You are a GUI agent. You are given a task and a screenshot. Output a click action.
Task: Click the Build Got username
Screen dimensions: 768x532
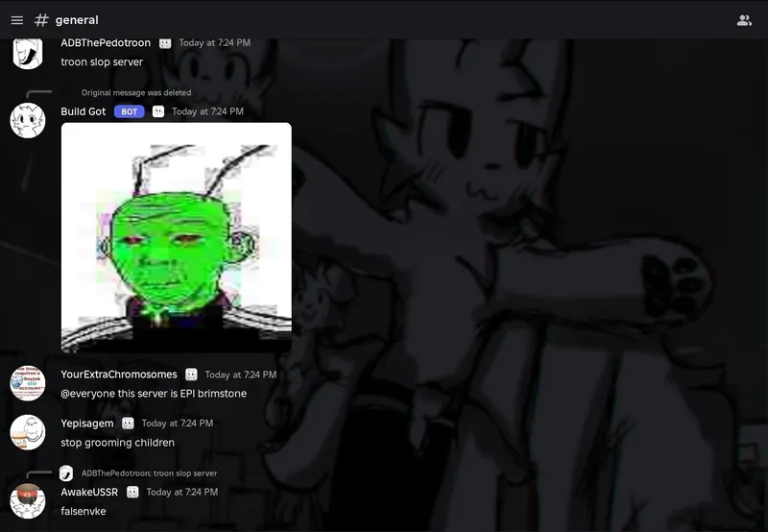point(84,111)
